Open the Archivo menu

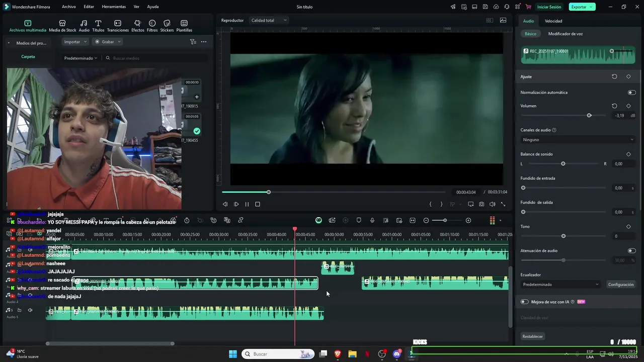(69, 7)
